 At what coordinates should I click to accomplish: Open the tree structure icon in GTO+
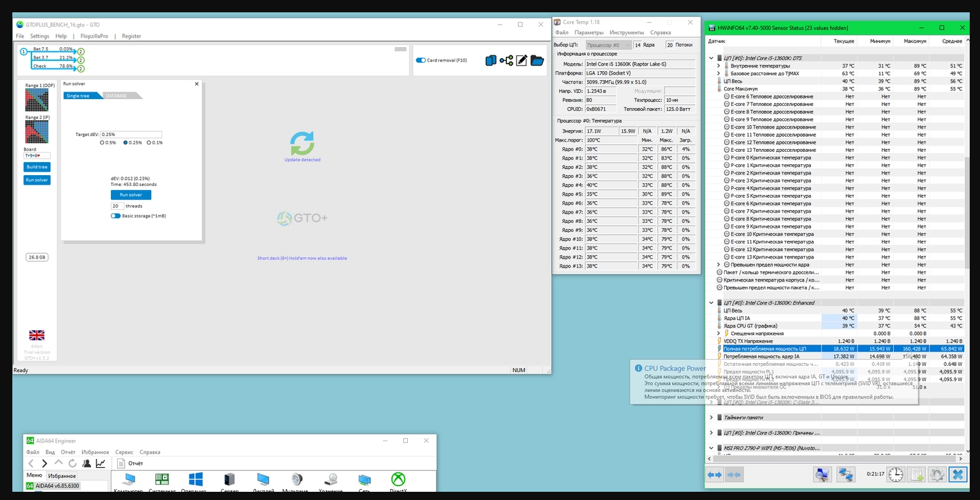506,61
